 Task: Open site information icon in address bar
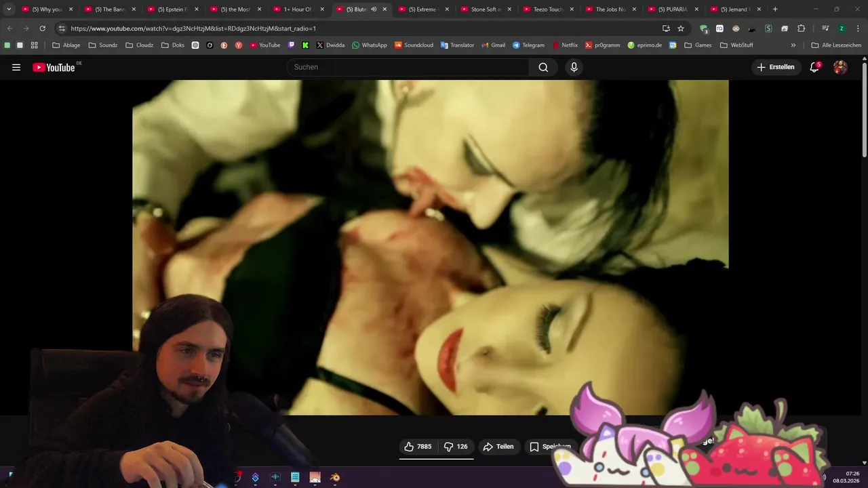[62, 28]
